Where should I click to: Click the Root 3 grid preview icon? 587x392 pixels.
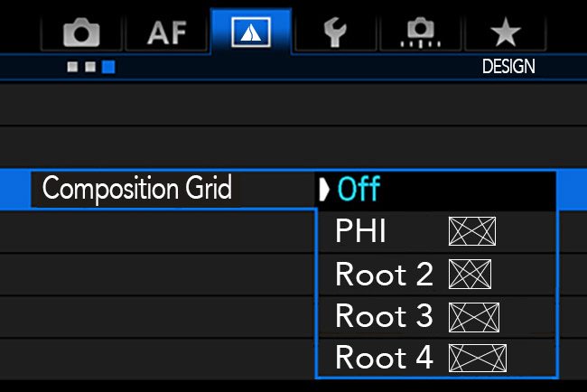tap(473, 318)
